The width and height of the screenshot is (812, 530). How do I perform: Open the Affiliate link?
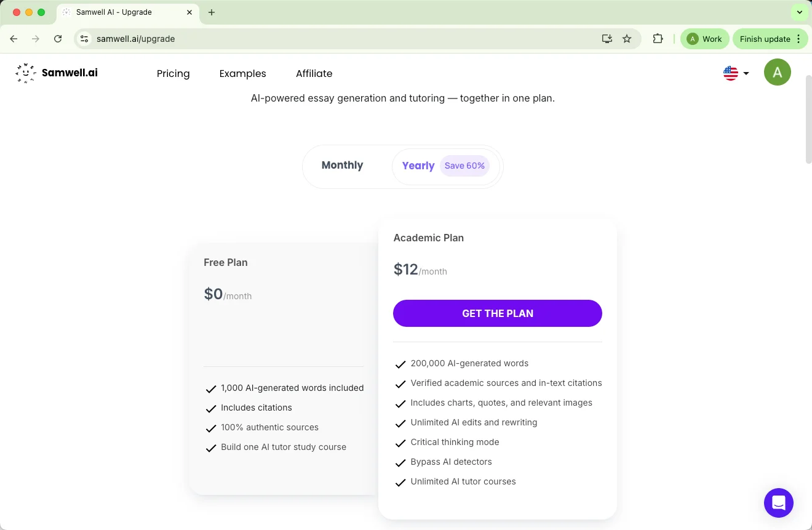point(314,73)
